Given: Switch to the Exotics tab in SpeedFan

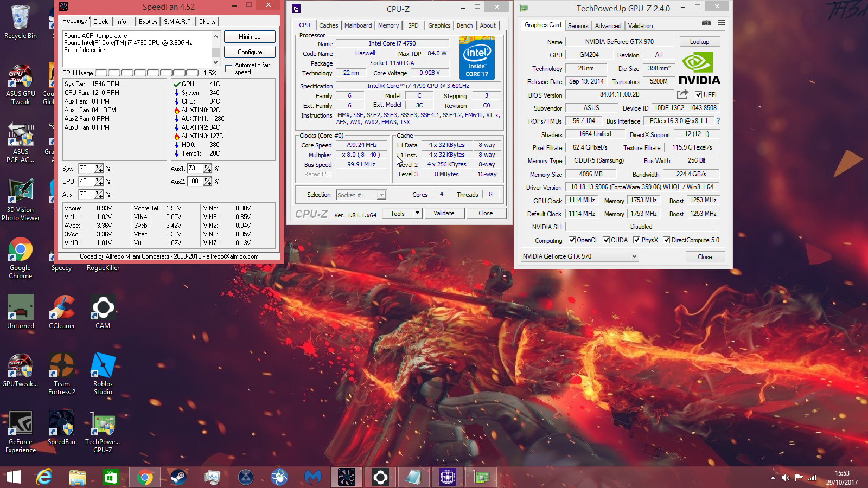Looking at the screenshot, I should click(148, 22).
